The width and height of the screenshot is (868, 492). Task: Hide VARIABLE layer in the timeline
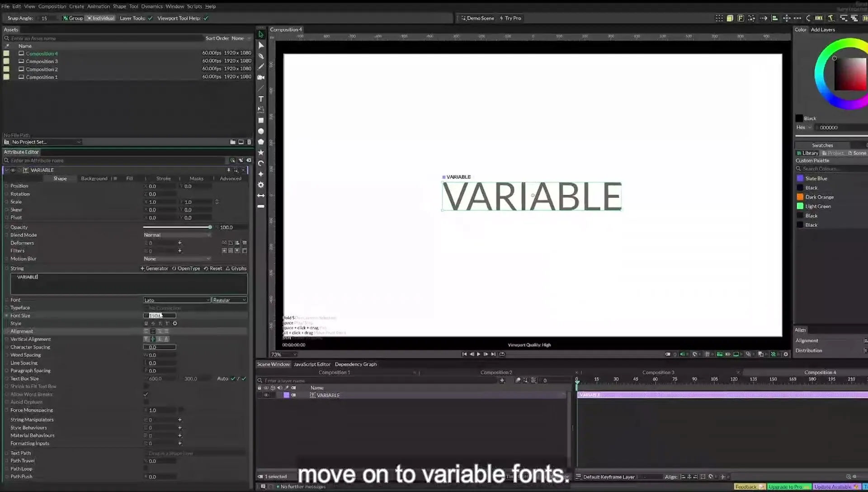click(x=266, y=395)
